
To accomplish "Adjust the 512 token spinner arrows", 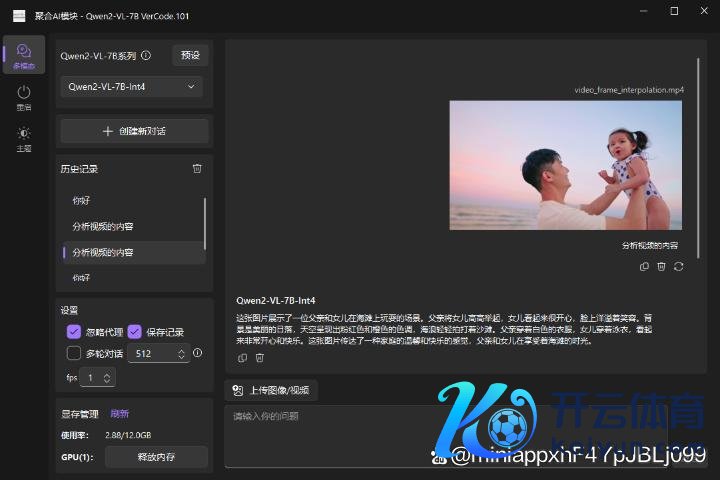I will (181, 353).
